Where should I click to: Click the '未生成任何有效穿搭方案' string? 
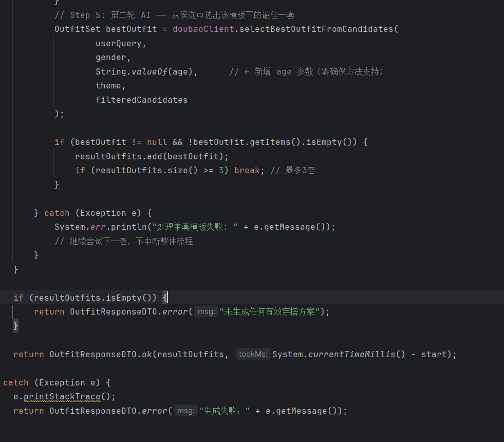pos(269,312)
